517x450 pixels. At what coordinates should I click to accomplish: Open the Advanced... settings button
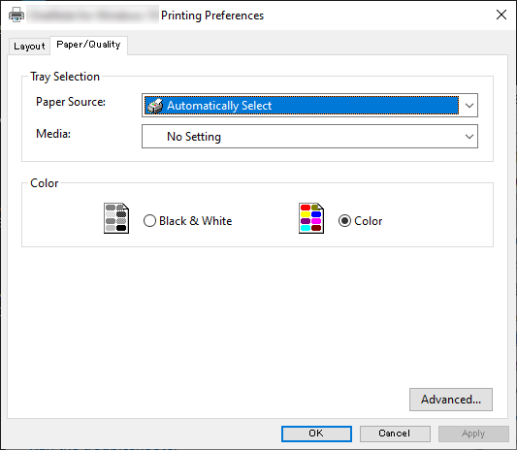click(451, 399)
